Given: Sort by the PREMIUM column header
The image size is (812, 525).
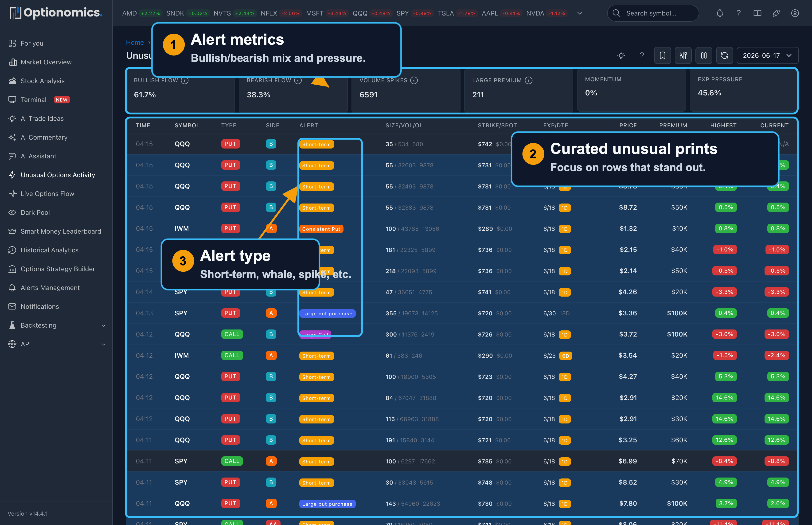Looking at the screenshot, I should click(673, 125).
